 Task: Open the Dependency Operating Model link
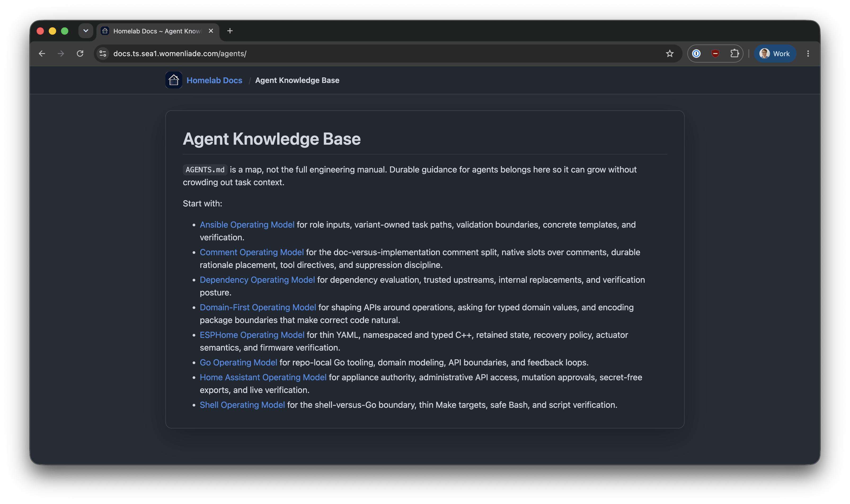(257, 280)
